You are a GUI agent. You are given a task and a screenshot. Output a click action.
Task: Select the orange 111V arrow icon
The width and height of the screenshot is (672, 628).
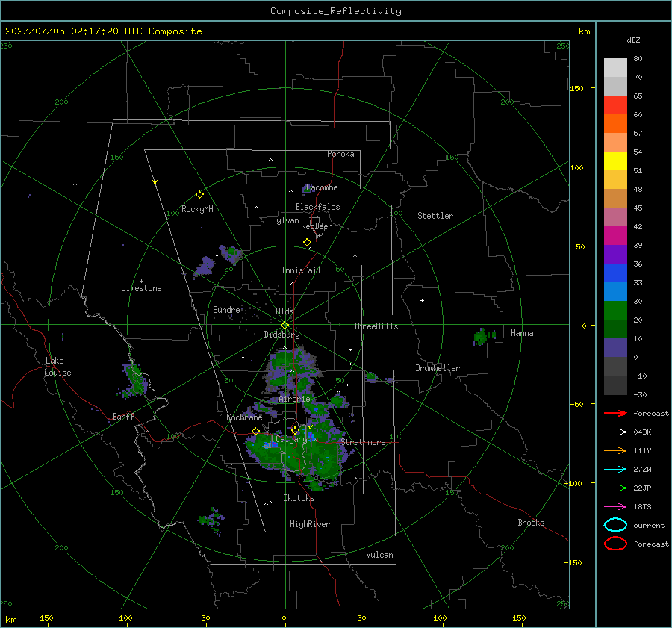615,450
